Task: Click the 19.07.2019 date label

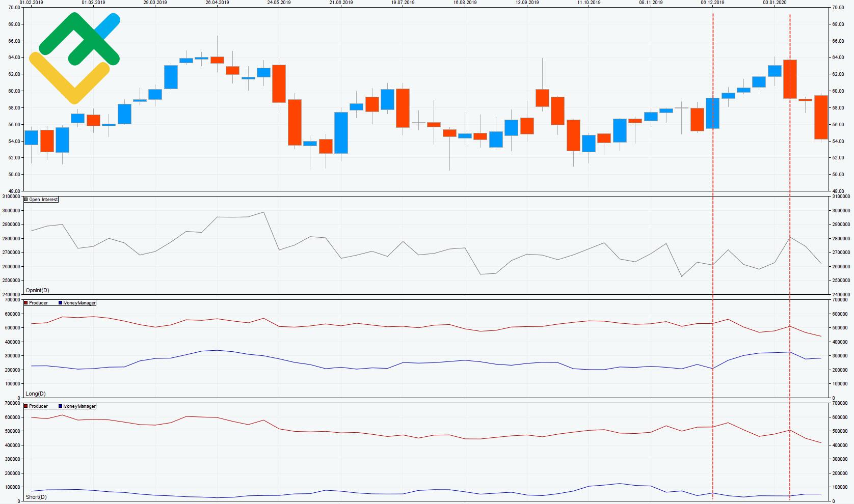Action: pyautogui.click(x=403, y=3)
